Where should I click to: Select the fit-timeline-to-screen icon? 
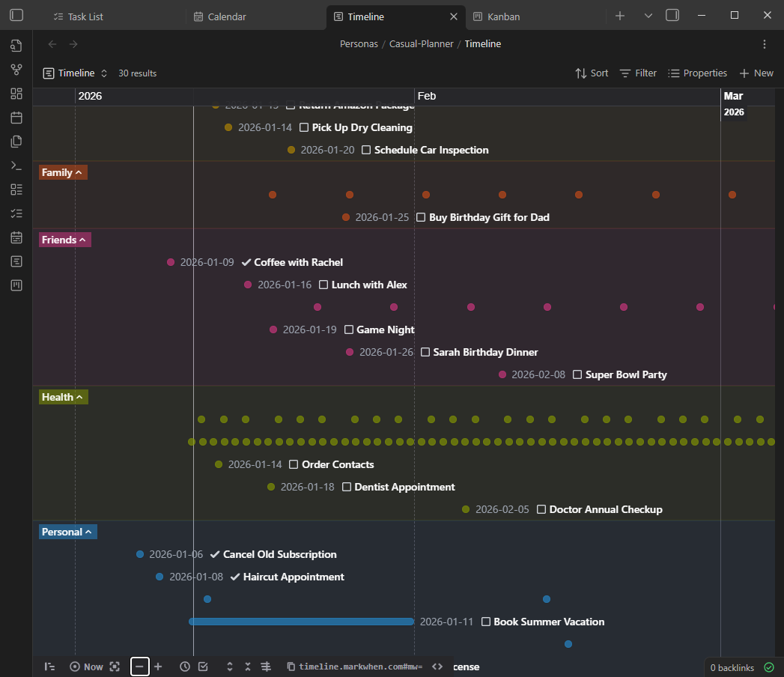(114, 667)
